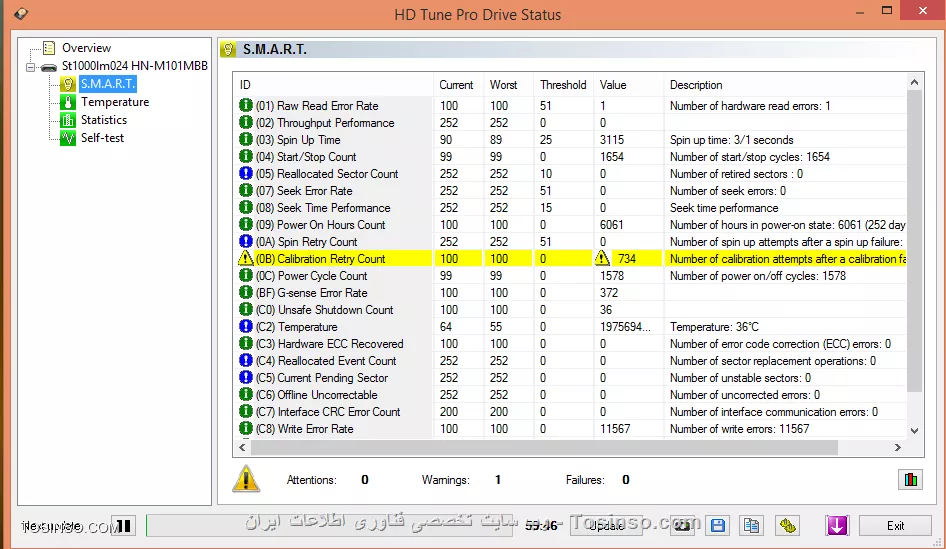Select the Offline Uncorrectable row
This screenshot has height=549, width=946.
(570, 395)
